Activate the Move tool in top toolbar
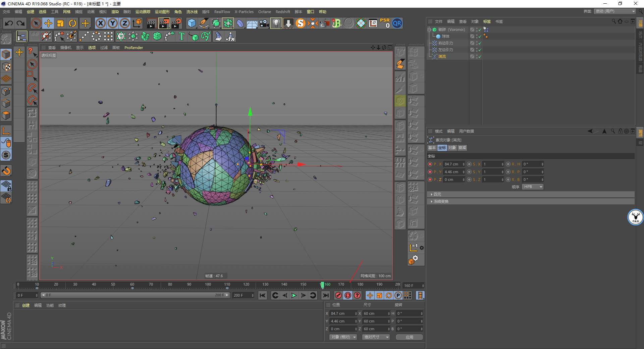This screenshot has height=349, width=644. 48,23
